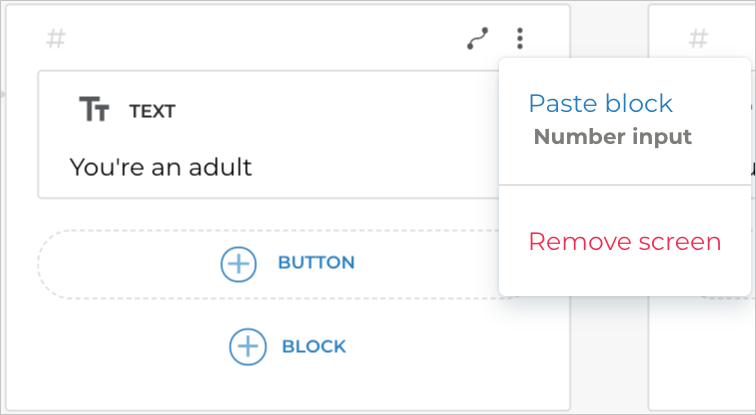
Task: Click the three-dot screen options icon
Action: tap(520, 39)
